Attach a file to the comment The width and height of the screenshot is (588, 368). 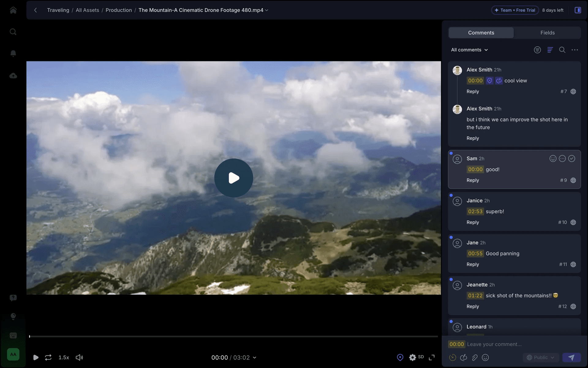point(475,358)
